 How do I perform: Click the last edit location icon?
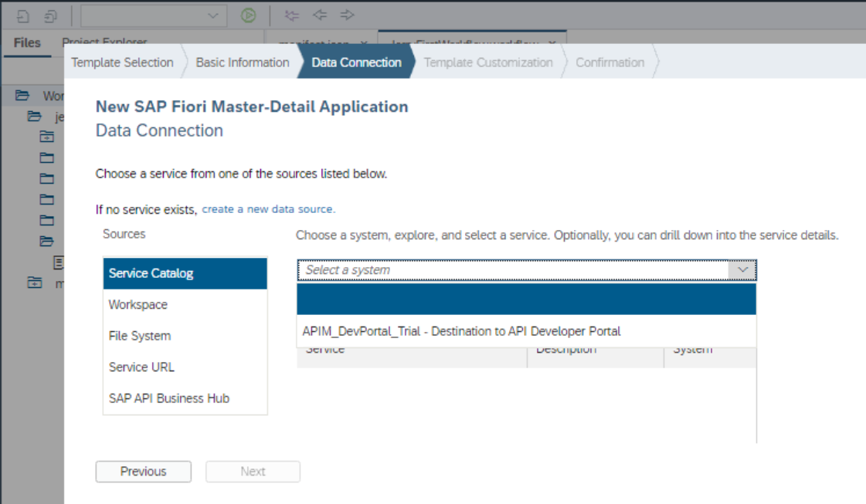(x=291, y=15)
